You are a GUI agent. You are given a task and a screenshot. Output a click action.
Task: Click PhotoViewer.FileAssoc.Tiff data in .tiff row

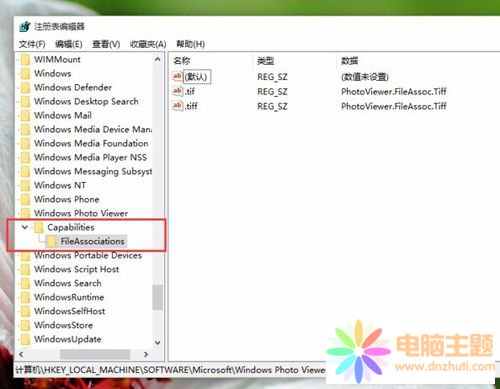pos(394,106)
